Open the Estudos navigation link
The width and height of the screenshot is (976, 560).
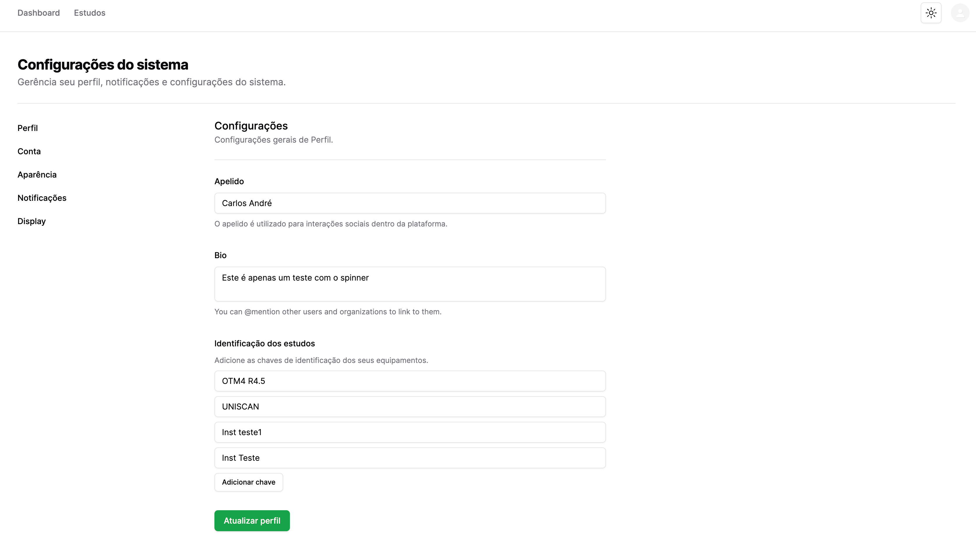point(89,13)
